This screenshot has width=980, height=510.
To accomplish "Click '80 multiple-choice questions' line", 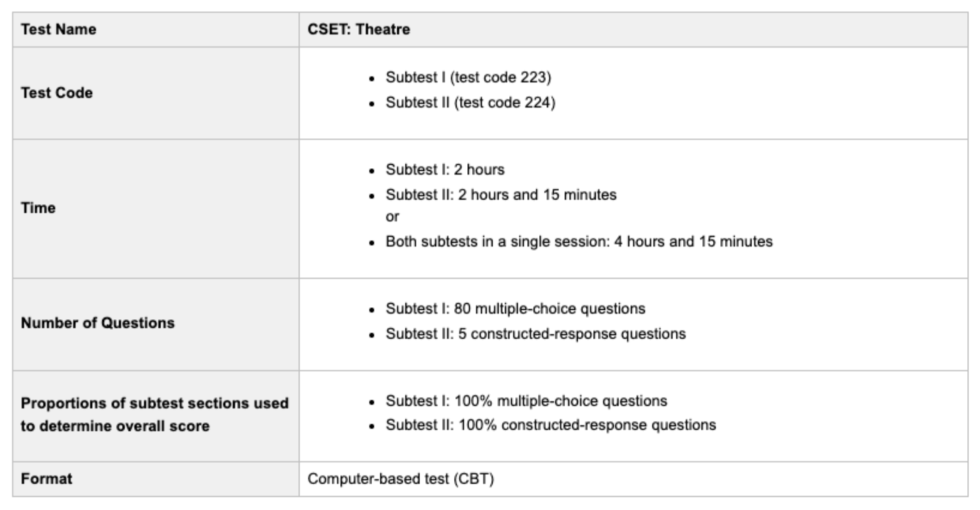I will pyautogui.click(x=515, y=309).
